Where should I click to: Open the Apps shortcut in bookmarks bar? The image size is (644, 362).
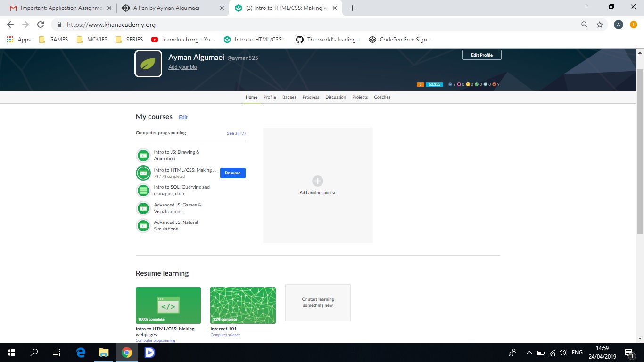19,40
